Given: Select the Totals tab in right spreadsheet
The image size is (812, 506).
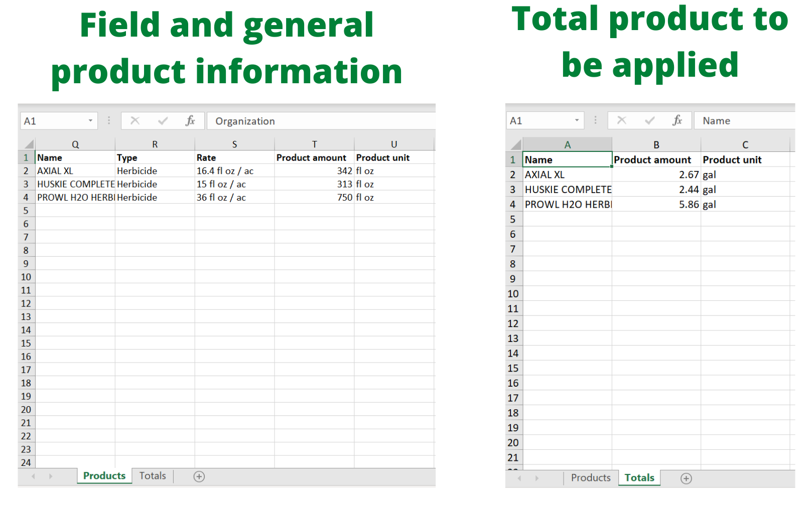Looking at the screenshot, I should pyautogui.click(x=639, y=478).
